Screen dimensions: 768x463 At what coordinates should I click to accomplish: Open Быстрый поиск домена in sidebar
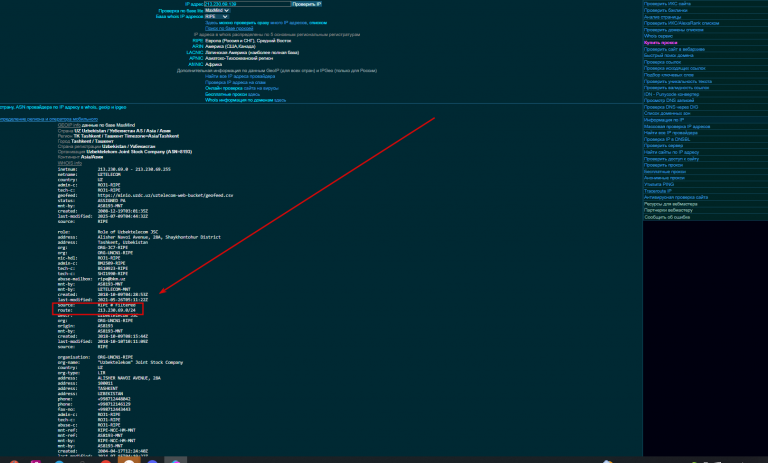tap(668, 55)
